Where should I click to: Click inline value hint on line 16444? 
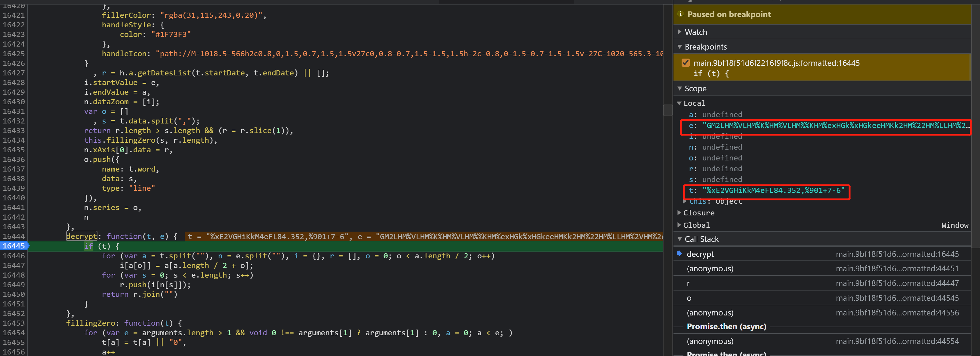424,236
